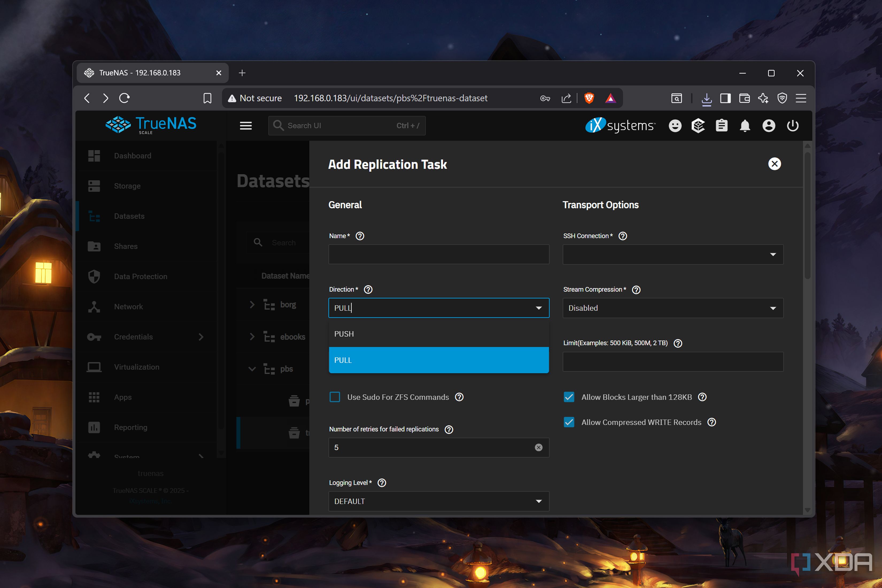Open Dashboard in the sidebar
This screenshot has height=588, width=882.
[x=146, y=156]
